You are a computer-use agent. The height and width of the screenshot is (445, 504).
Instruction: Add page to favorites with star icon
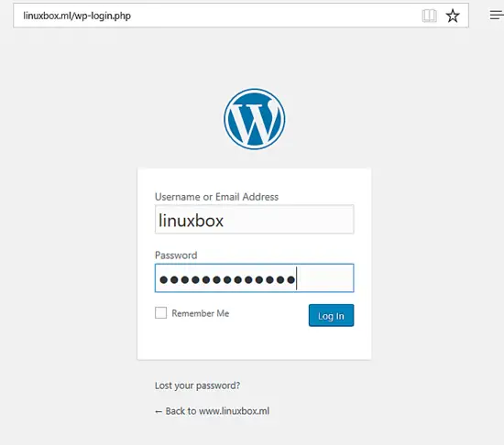(x=453, y=16)
